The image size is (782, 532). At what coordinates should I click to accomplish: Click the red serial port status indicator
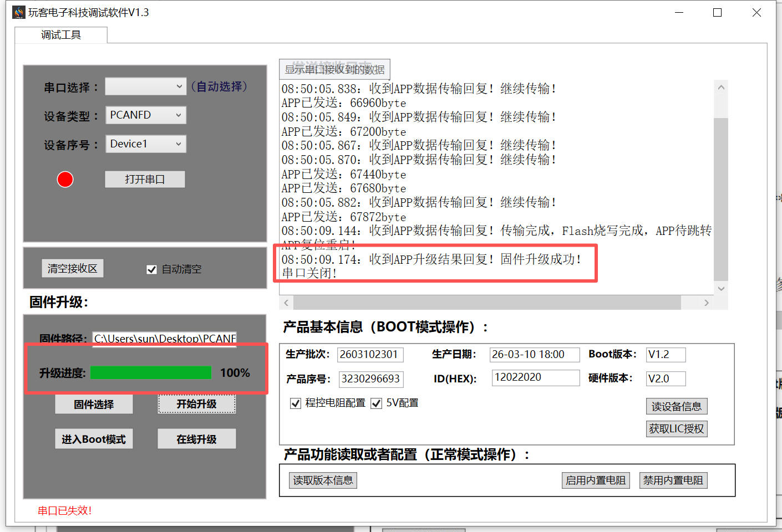pyautogui.click(x=65, y=180)
